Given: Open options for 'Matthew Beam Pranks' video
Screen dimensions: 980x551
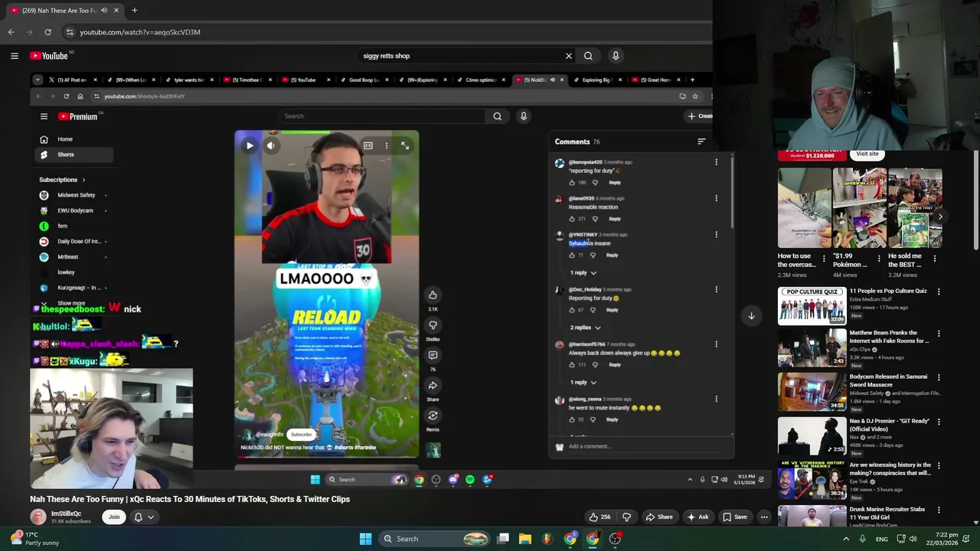Looking at the screenshot, I should [939, 334].
